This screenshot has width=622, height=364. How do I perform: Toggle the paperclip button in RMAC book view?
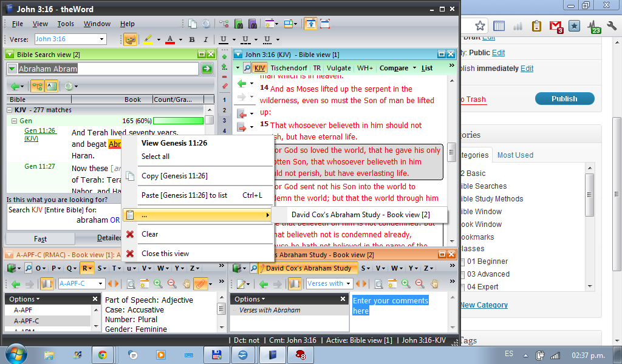pos(200,283)
